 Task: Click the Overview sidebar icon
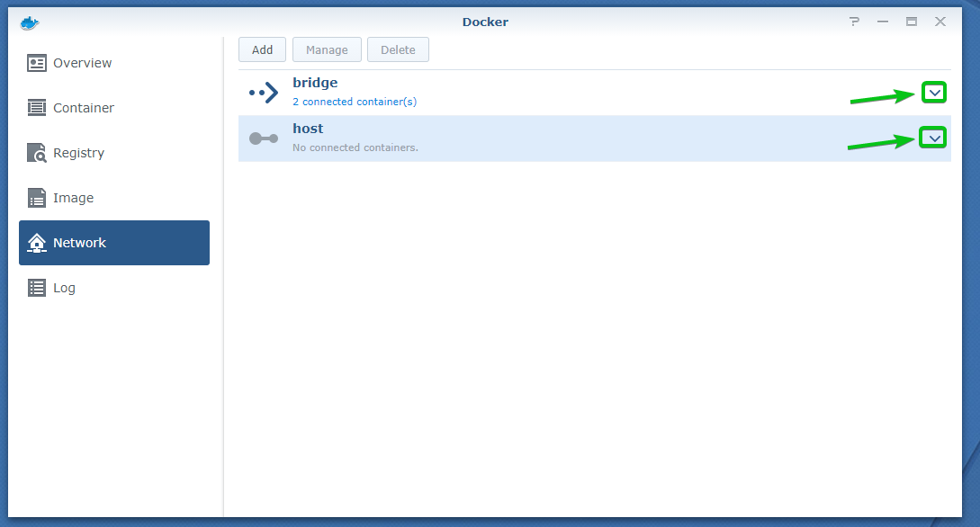[37, 63]
